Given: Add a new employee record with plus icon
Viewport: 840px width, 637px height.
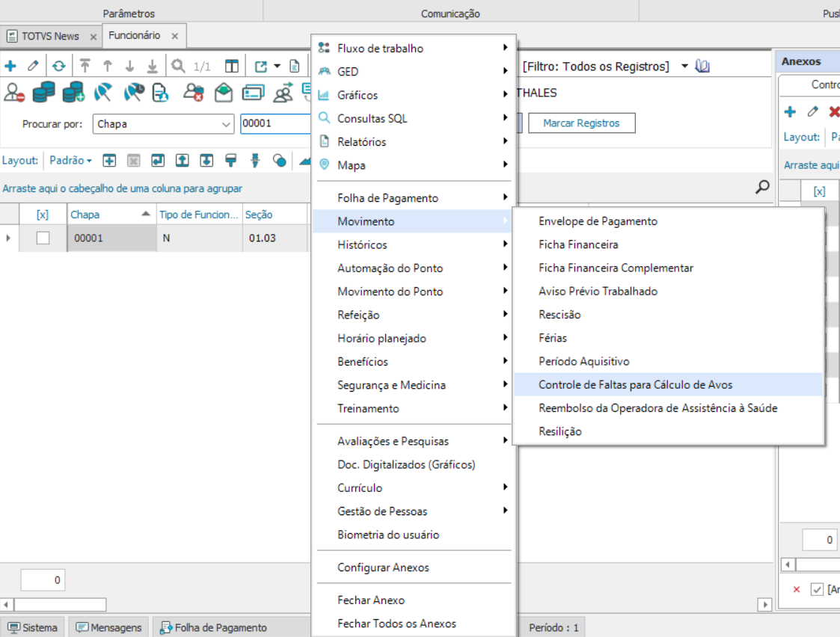Looking at the screenshot, I should tap(10, 66).
